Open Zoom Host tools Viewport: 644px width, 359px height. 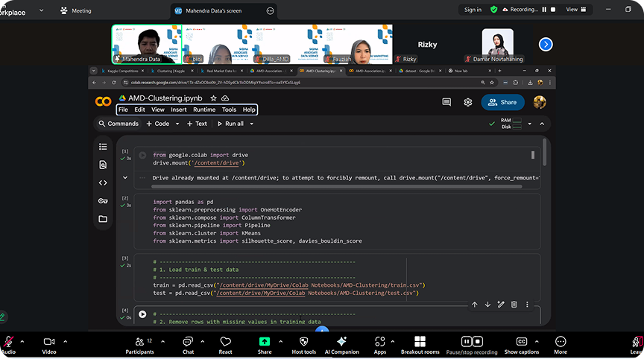tap(304, 346)
